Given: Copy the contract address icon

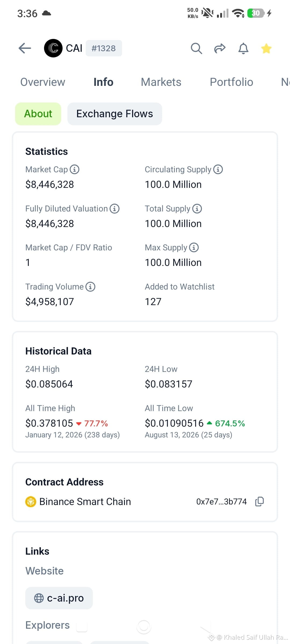Looking at the screenshot, I should (259, 502).
